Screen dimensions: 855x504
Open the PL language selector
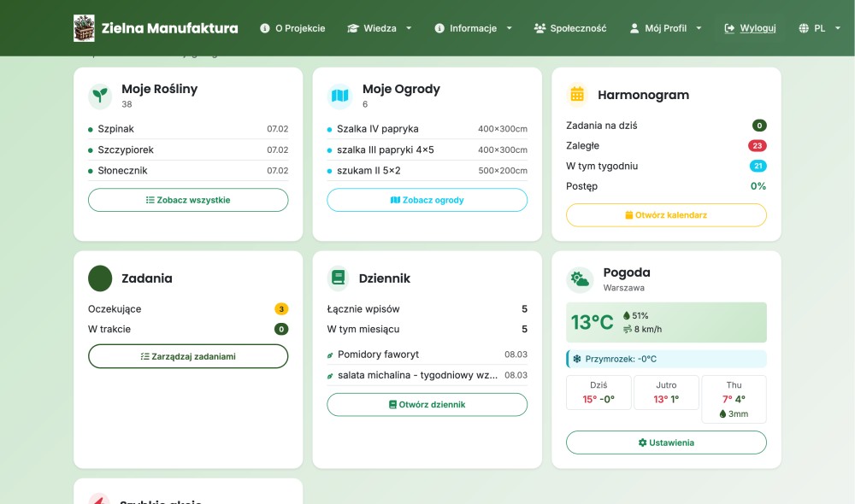818,28
